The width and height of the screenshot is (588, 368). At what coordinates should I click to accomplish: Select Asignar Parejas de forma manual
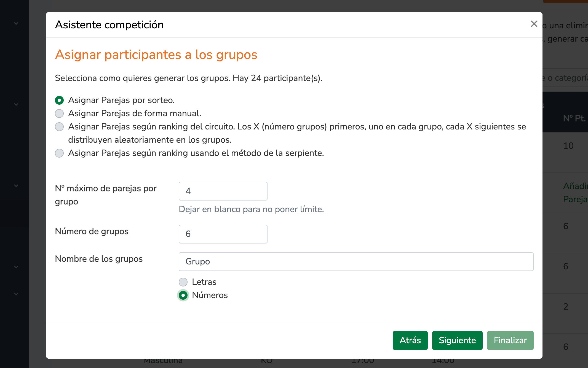pos(59,113)
